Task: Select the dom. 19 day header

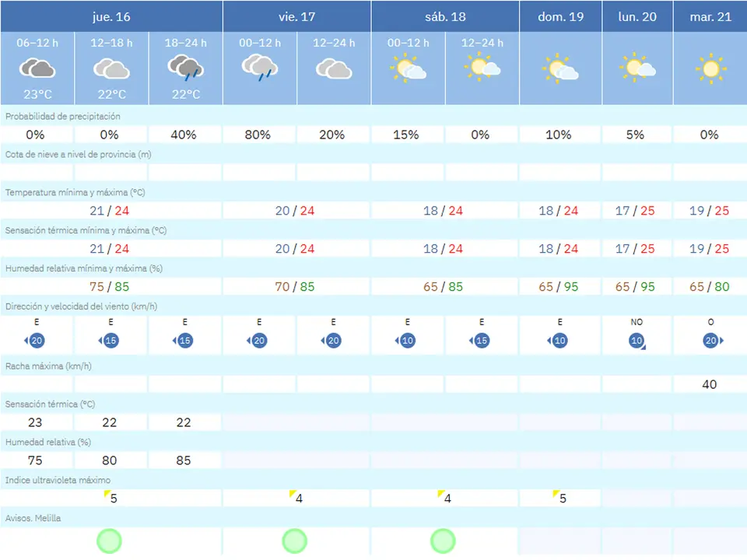Action: pos(561,16)
